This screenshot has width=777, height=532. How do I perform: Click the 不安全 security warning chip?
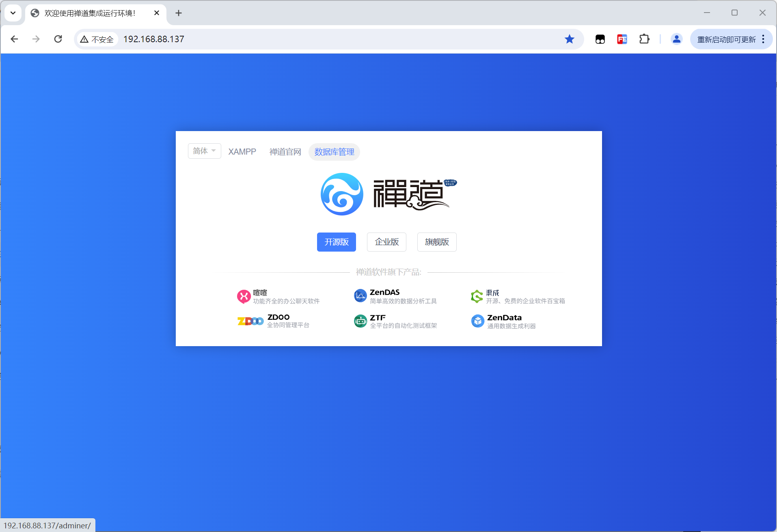click(97, 39)
